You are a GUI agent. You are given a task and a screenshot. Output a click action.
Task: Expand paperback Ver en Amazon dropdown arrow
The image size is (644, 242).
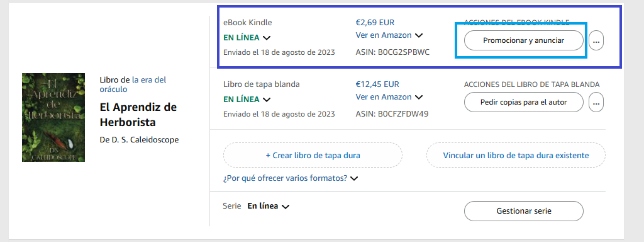(x=418, y=97)
